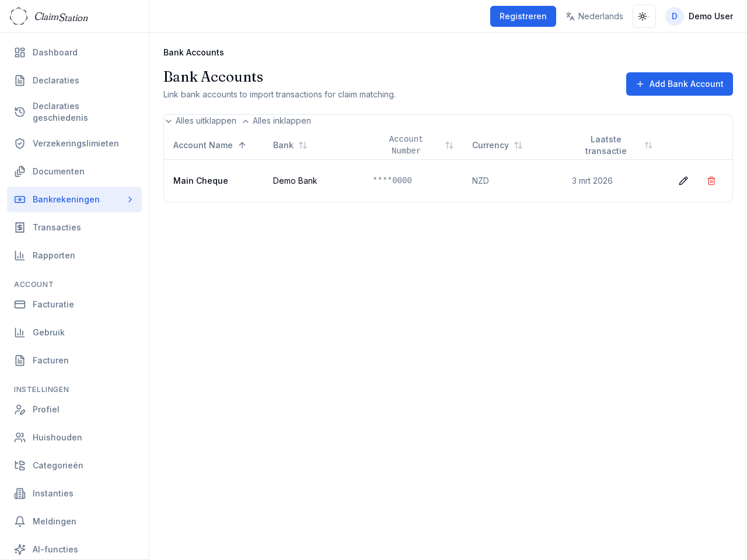The image size is (747, 560).
Task: Click the ClaimStation logo icon
Action: [x=19, y=16]
